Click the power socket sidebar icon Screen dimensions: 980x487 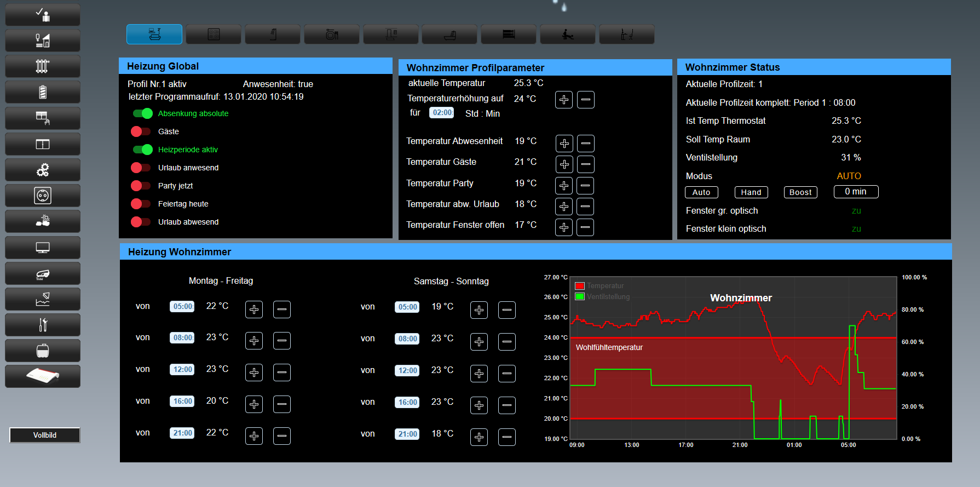click(43, 196)
